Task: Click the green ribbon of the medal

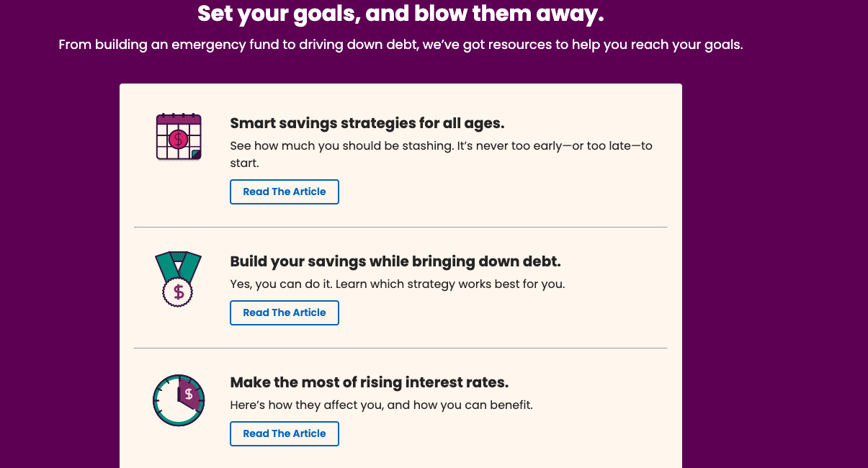Action: point(169,266)
